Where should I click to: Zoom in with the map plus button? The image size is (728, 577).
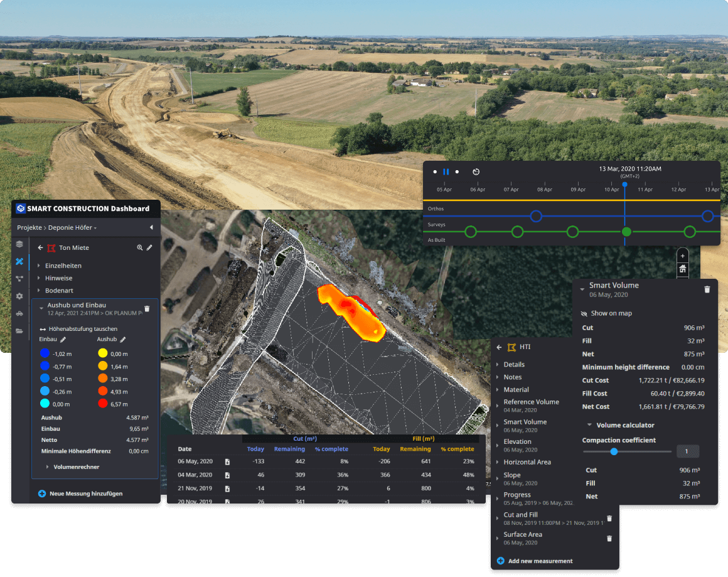683,256
